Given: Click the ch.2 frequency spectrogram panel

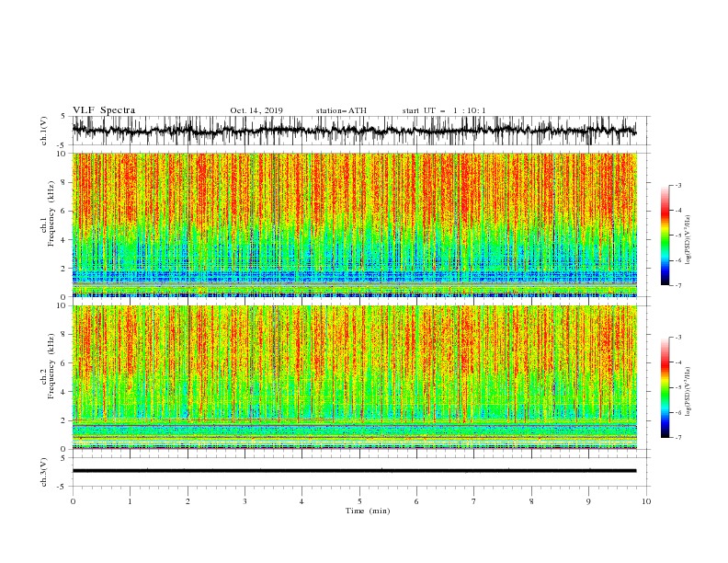Looking at the screenshot, I should coord(354,377).
